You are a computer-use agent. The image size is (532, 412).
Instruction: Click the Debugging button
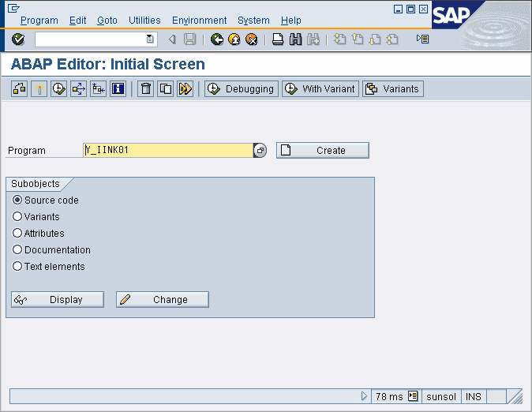click(x=242, y=89)
